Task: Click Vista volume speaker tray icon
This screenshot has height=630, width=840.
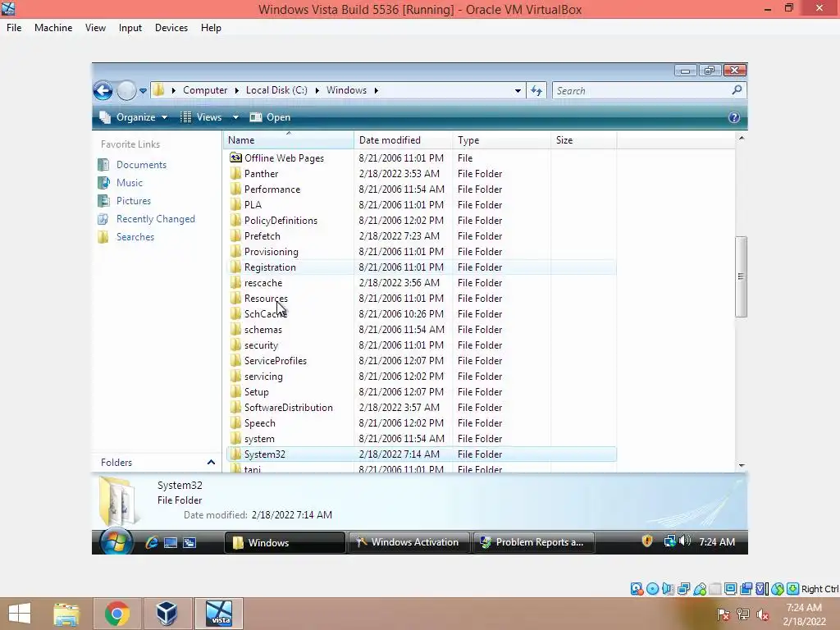Action: tap(685, 541)
